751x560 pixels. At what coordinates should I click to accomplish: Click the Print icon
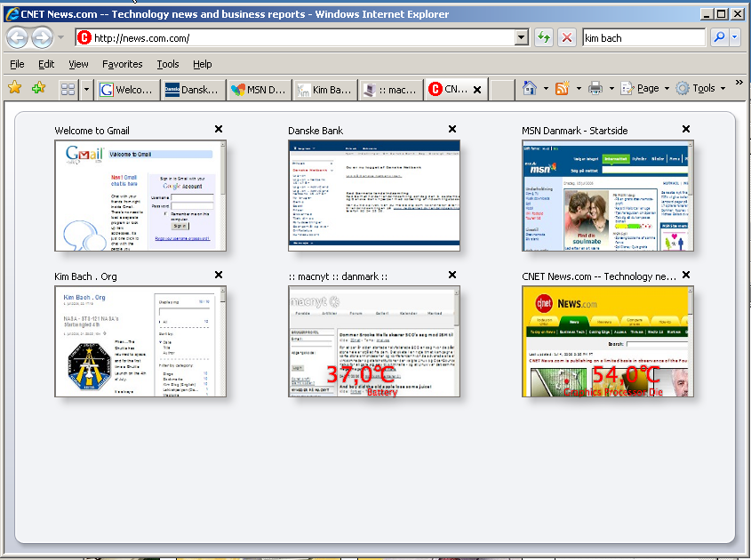tap(595, 88)
